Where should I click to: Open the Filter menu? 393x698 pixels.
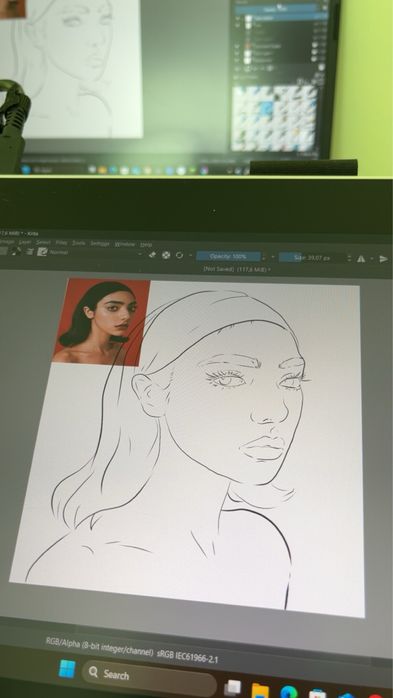click(61, 243)
